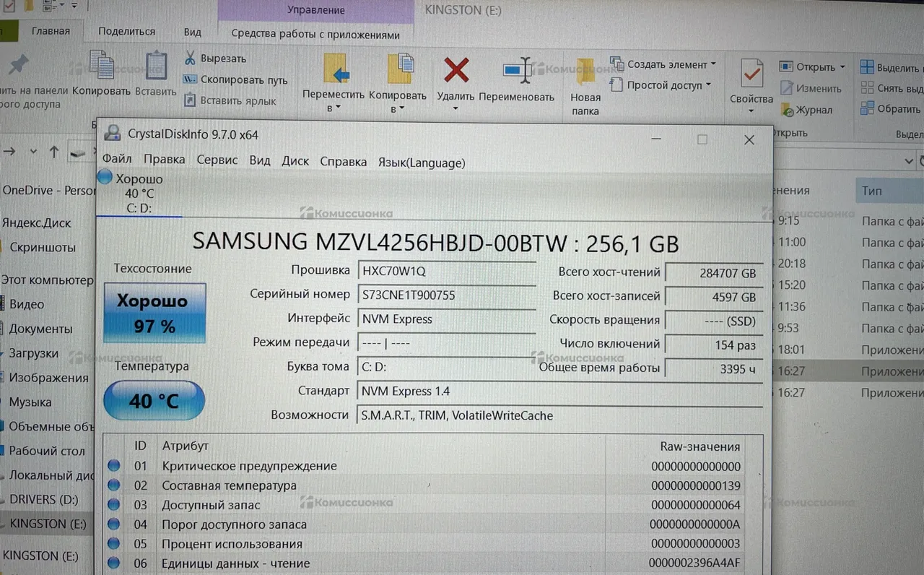This screenshot has width=924, height=575.
Task: Click the Хорошо 97 % health status button
Action: 154,313
